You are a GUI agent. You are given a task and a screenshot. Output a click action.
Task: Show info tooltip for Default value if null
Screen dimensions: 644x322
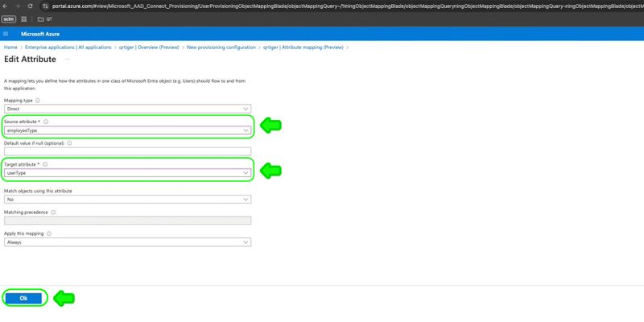tap(69, 143)
